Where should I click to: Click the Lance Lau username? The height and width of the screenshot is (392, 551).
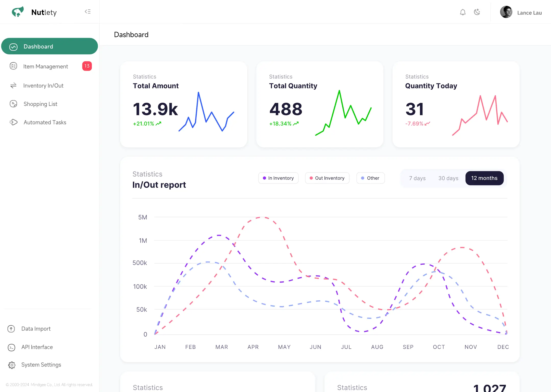529,13
